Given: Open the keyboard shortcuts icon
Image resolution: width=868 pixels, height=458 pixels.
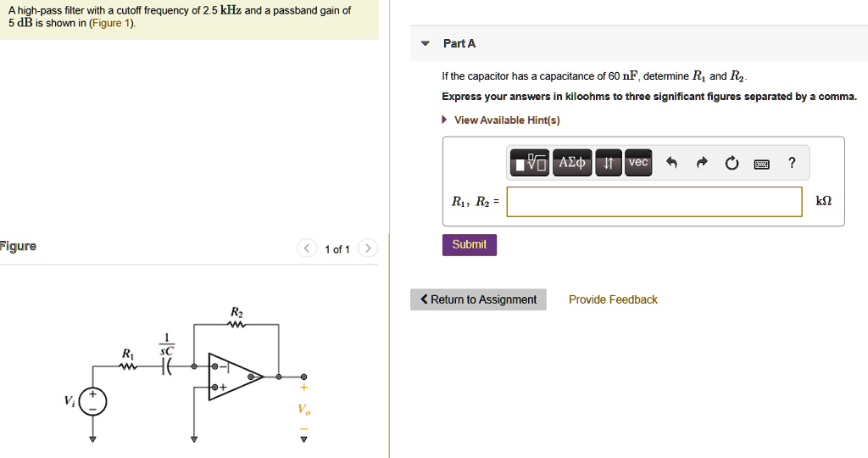Looking at the screenshot, I should pyautogui.click(x=762, y=164).
